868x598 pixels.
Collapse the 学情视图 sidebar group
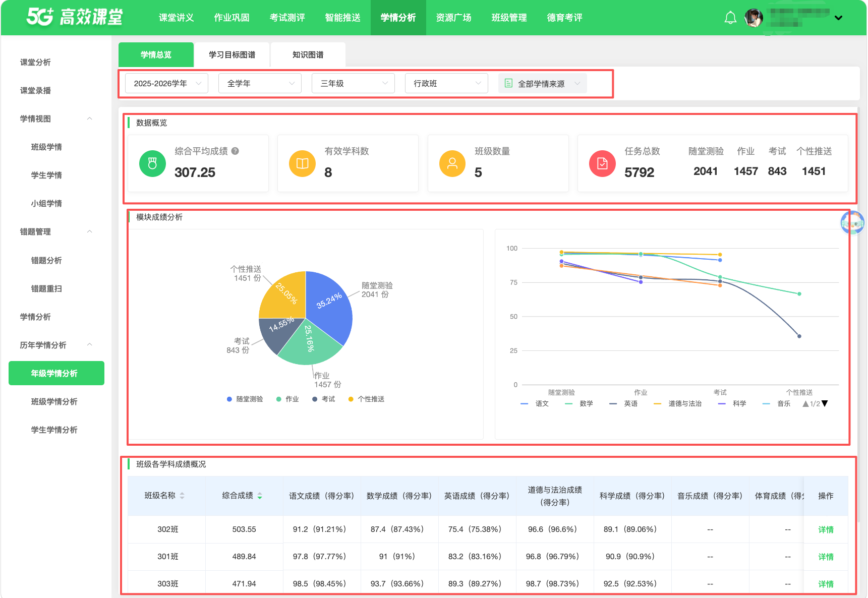click(x=90, y=118)
